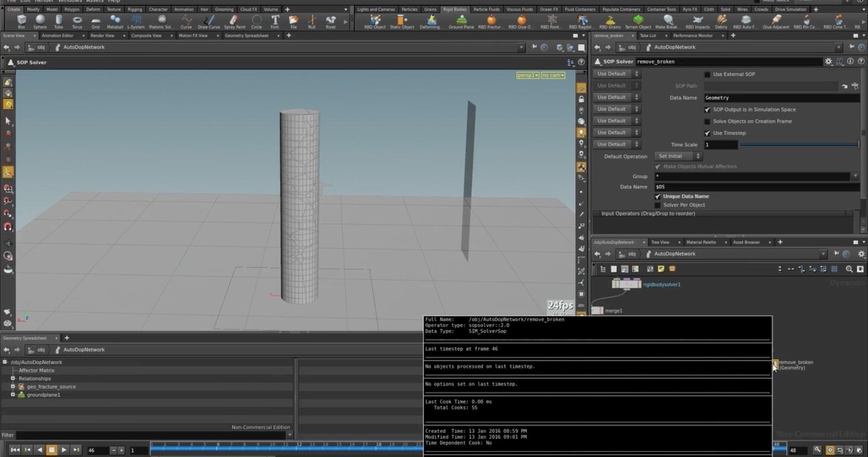Pick the Tube shelf tool
868x457 pixels.
58,22
